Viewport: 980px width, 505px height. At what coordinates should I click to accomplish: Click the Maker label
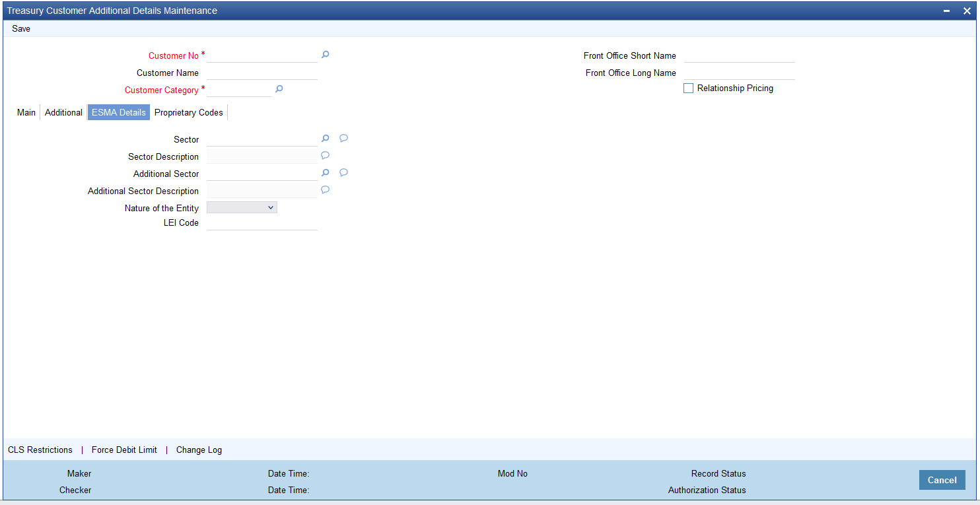click(79, 474)
